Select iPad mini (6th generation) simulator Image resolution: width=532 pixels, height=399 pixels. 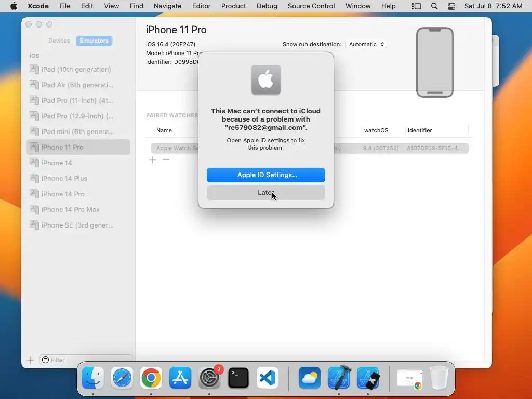coord(78,131)
